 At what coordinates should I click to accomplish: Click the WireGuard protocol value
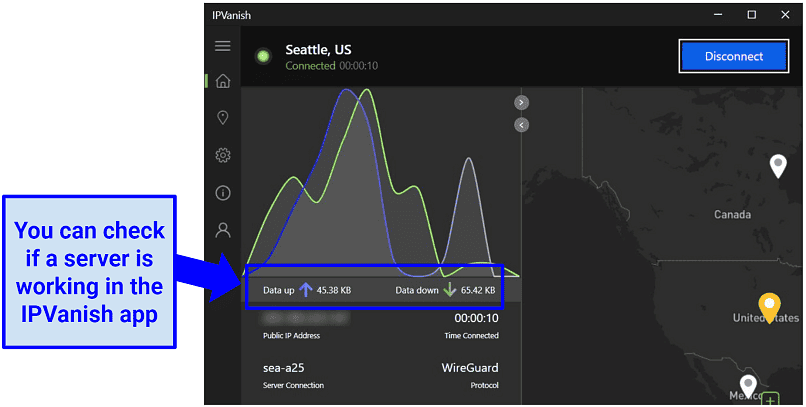[x=470, y=368]
